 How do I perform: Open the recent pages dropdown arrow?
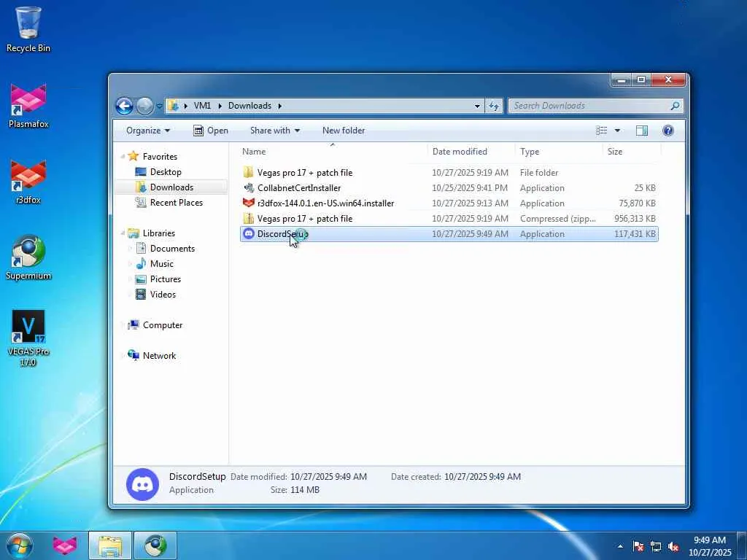click(x=160, y=106)
